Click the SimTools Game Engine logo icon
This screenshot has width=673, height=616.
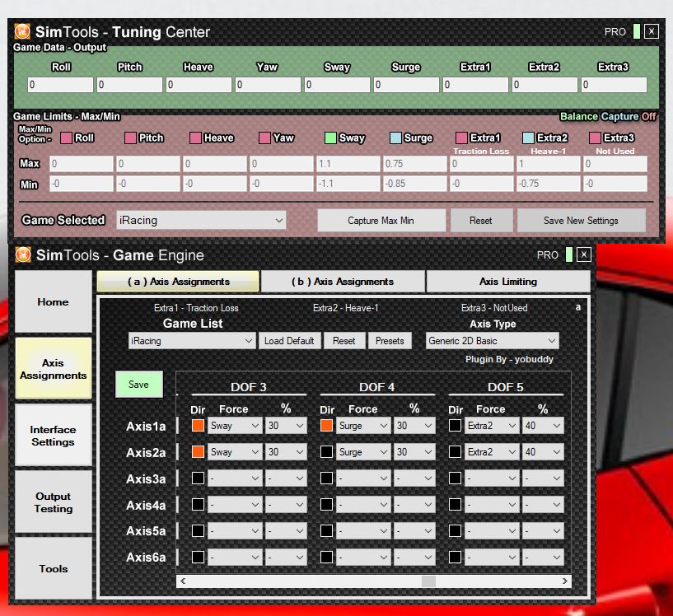[x=23, y=254]
